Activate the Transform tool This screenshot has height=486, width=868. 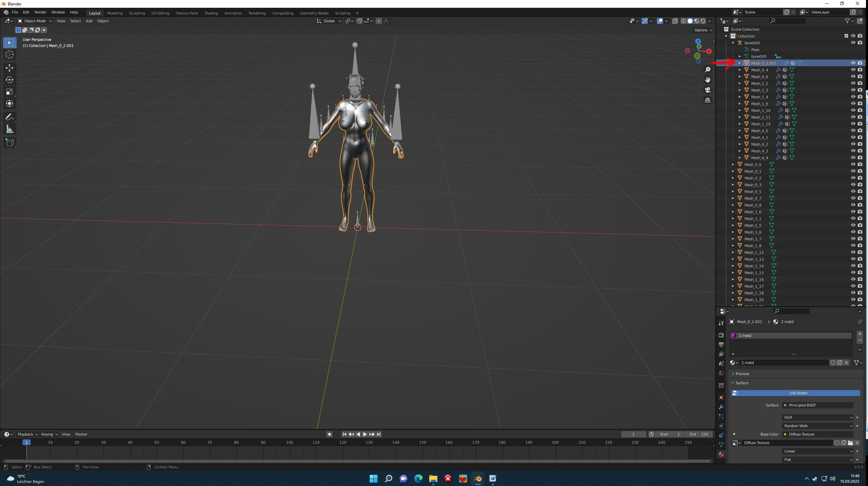[x=9, y=103]
